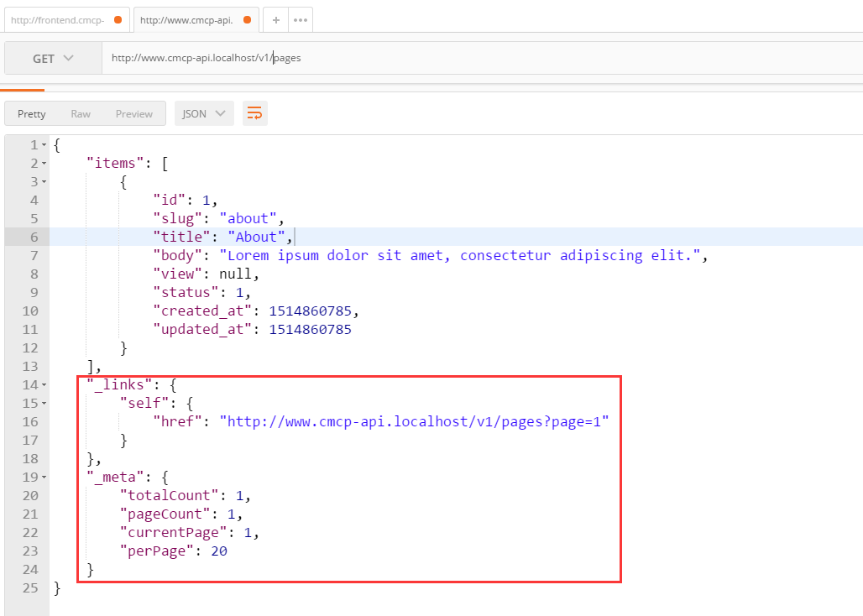Collapse the item object at line 3
863x616 pixels.
(44, 182)
